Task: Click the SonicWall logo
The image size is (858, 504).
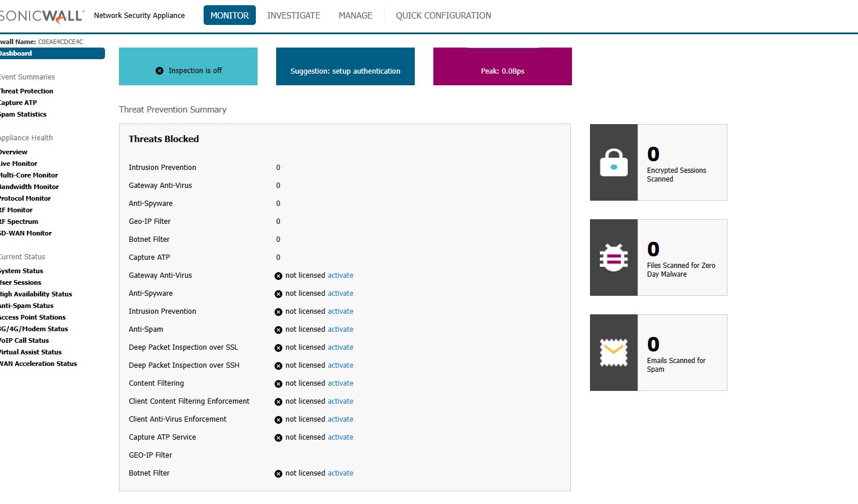Action: pos(42,16)
